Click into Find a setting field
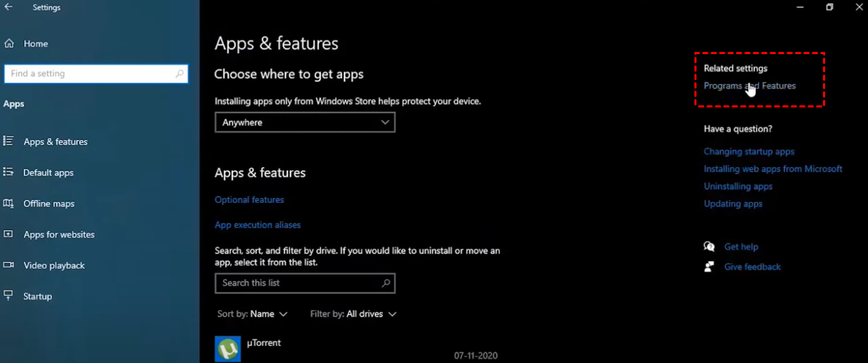868x363 pixels. [88, 74]
